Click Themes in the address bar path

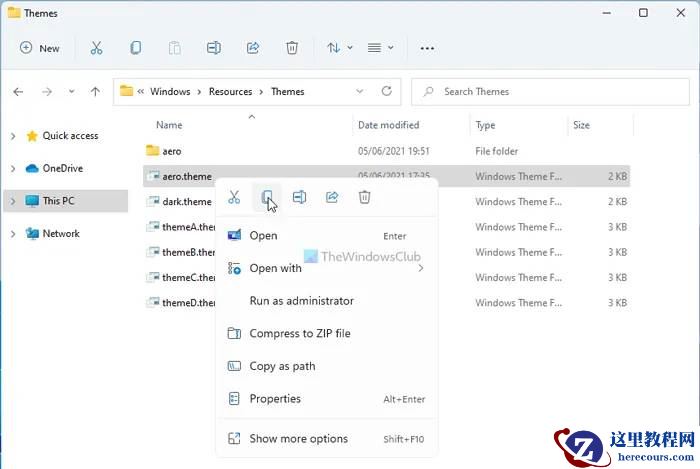click(x=288, y=91)
